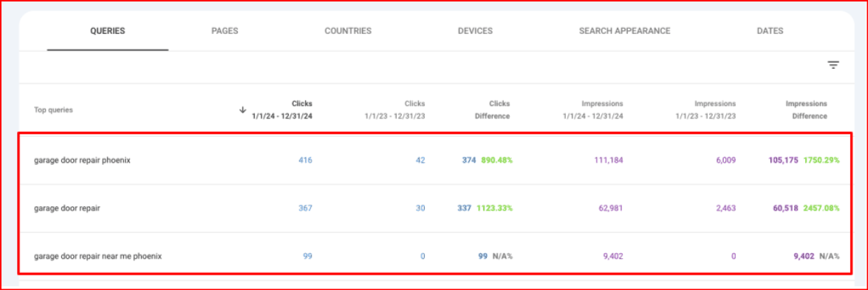The width and height of the screenshot is (868, 290).
Task: Select the Search Appearance tab
Action: click(624, 31)
